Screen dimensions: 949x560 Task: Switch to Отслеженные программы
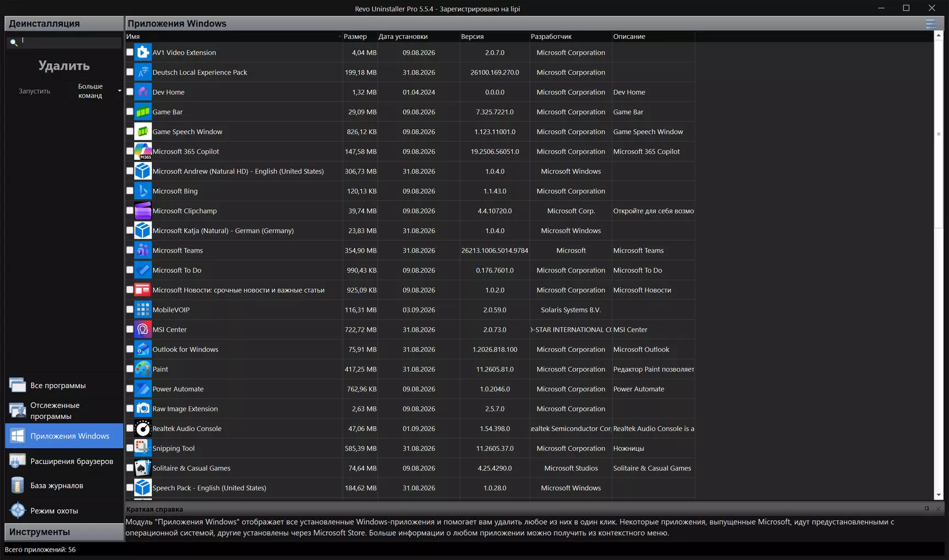coord(64,411)
